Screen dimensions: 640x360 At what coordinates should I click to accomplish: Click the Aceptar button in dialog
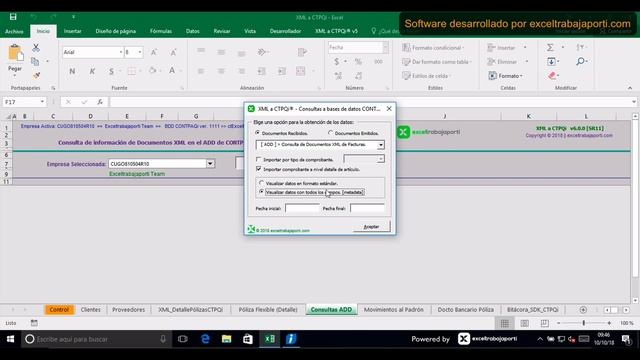371,227
